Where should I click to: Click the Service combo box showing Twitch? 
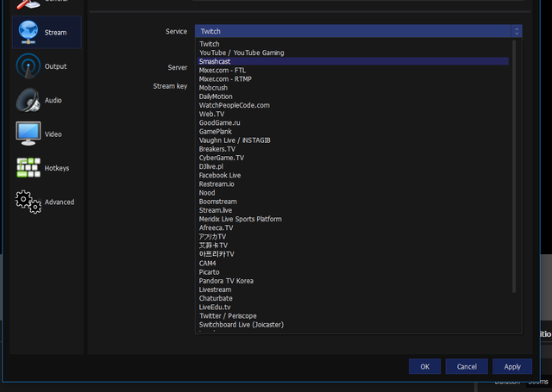coord(359,31)
